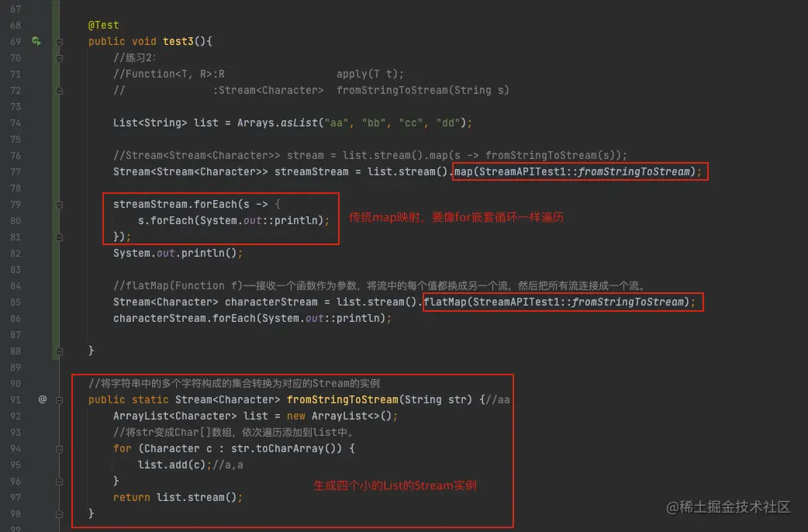This screenshot has height=532, width=808.
Task: Click the Chinese comment on line 90
Action: pos(234,383)
